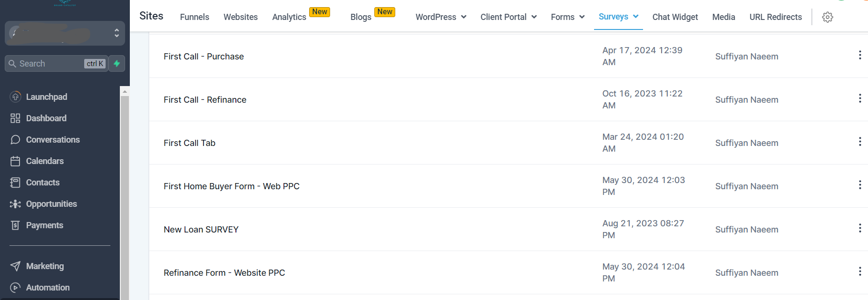Click the Conversations chat bubble icon
Screen dimensions: 868x300
click(15, 140)
